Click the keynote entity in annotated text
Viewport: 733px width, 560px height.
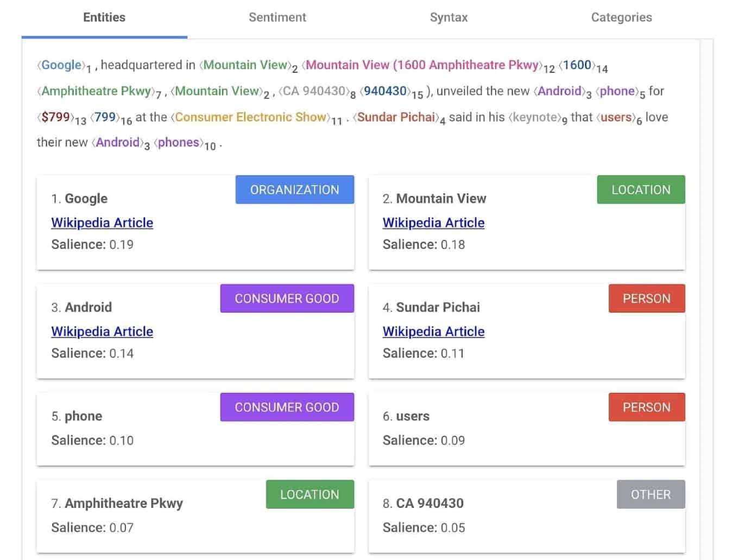click(x=535, y=117)
